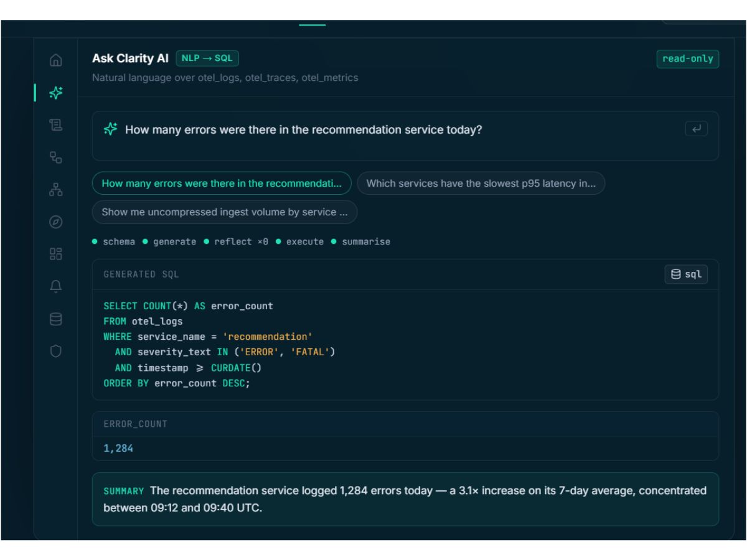Click the 'reflect ×0' pipeline step
The height and width of the screenshot is (560, 747).
[236, 241]
